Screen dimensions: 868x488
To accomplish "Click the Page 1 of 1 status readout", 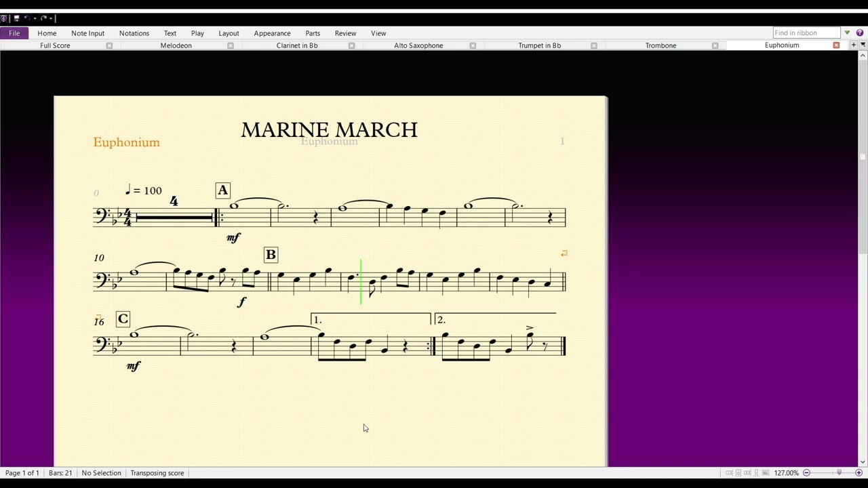I will click(22, 473).
